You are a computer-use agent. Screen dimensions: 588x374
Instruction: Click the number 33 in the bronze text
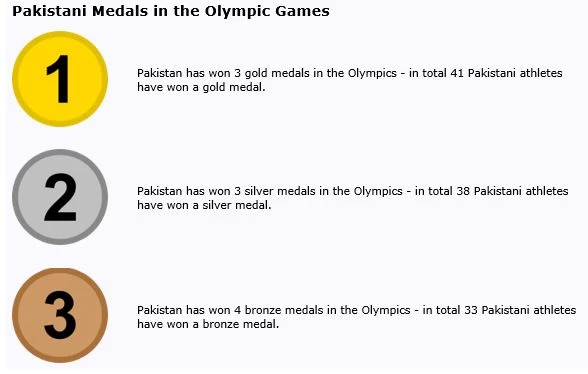[471, 310]
